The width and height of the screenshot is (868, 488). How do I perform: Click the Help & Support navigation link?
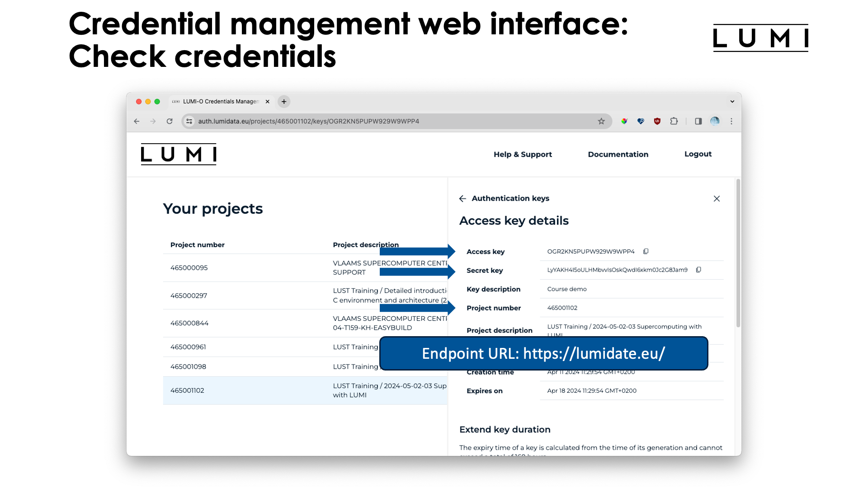coord(523,154)
